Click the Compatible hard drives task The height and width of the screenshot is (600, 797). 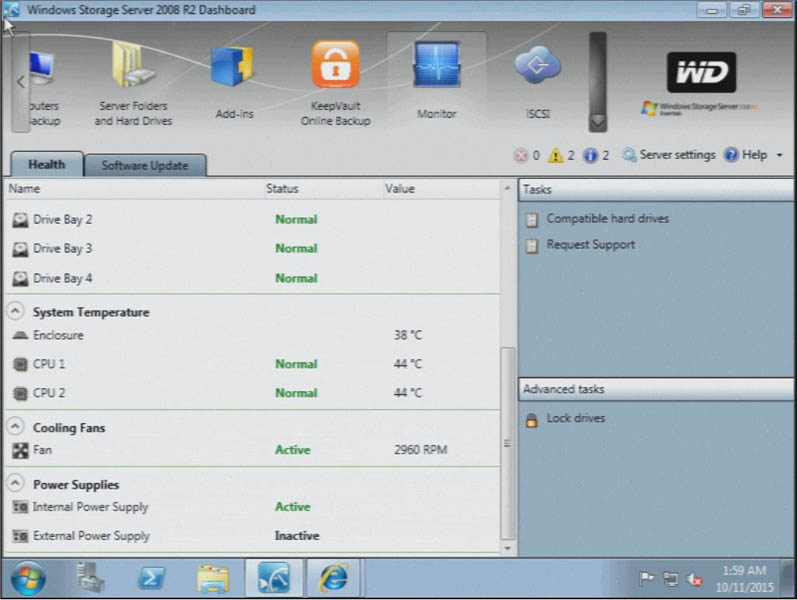607,218
